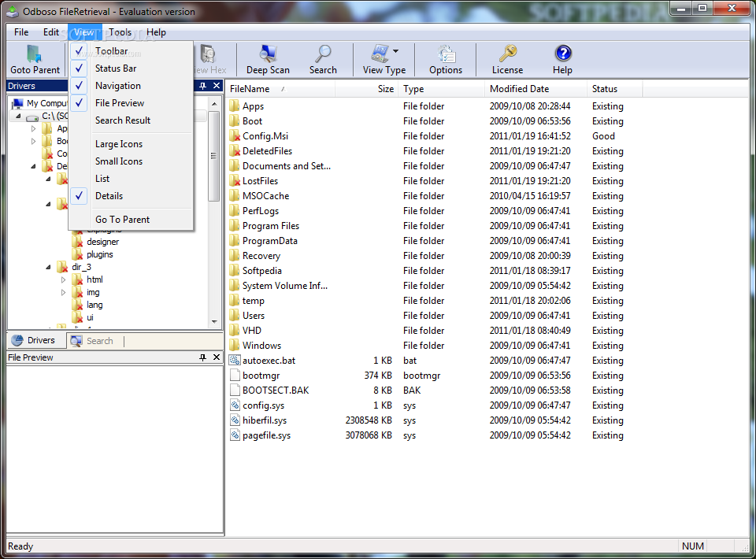This screenshot has width=756, height=559.
Task: Click the tree panel scrollbar thumb
Action: [214, 156]
